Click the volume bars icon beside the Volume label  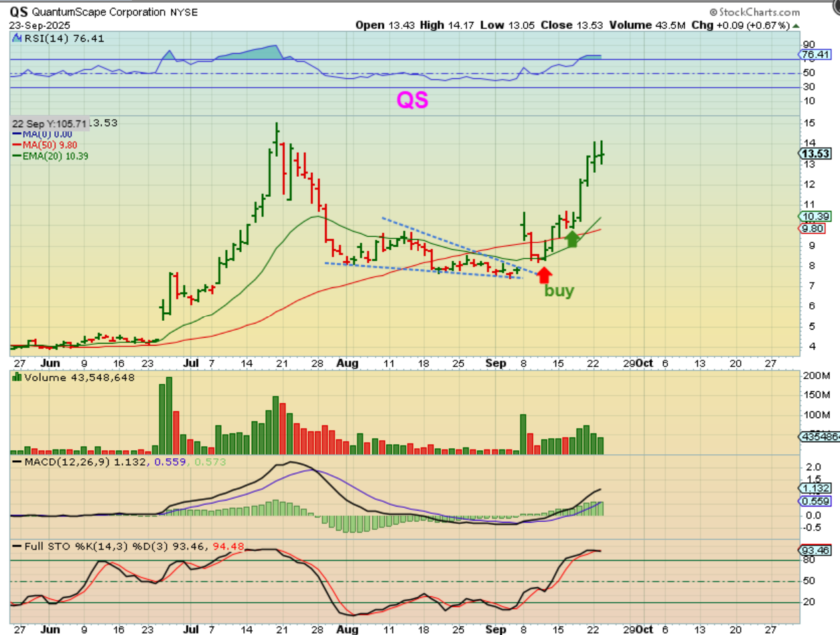16,378
